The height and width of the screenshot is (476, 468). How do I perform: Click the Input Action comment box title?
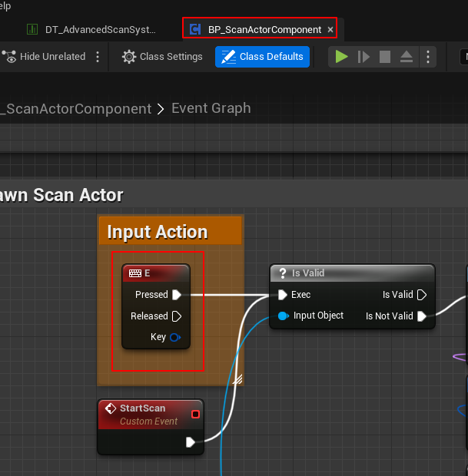pos(158,232)
